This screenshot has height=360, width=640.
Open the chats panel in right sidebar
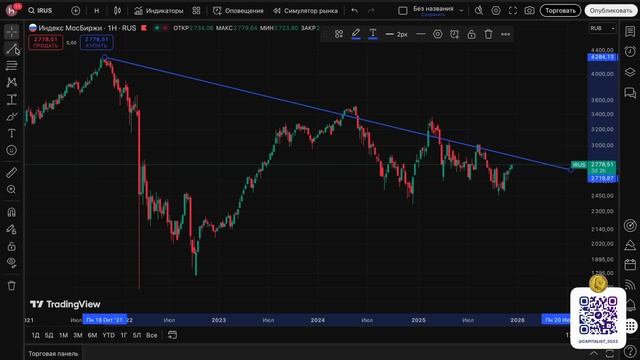tap(630, 93)
